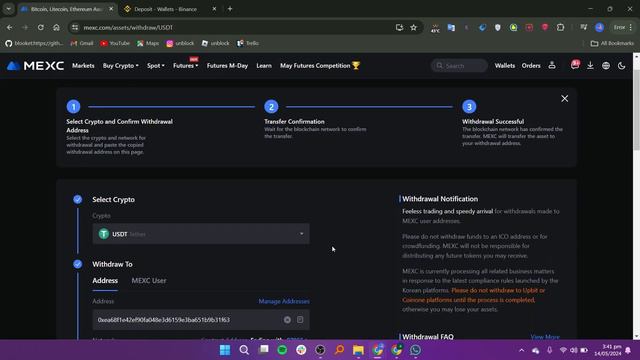
Task: Bookmark this page with star icon
Action: tap(413, 27)
